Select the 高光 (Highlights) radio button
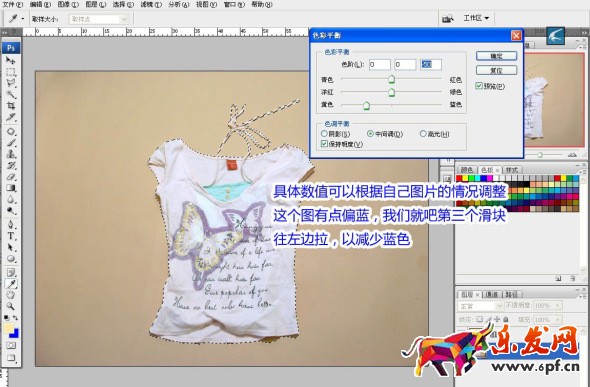The height and width of the screenshot is (387, 590). click(x=423, y=134)
